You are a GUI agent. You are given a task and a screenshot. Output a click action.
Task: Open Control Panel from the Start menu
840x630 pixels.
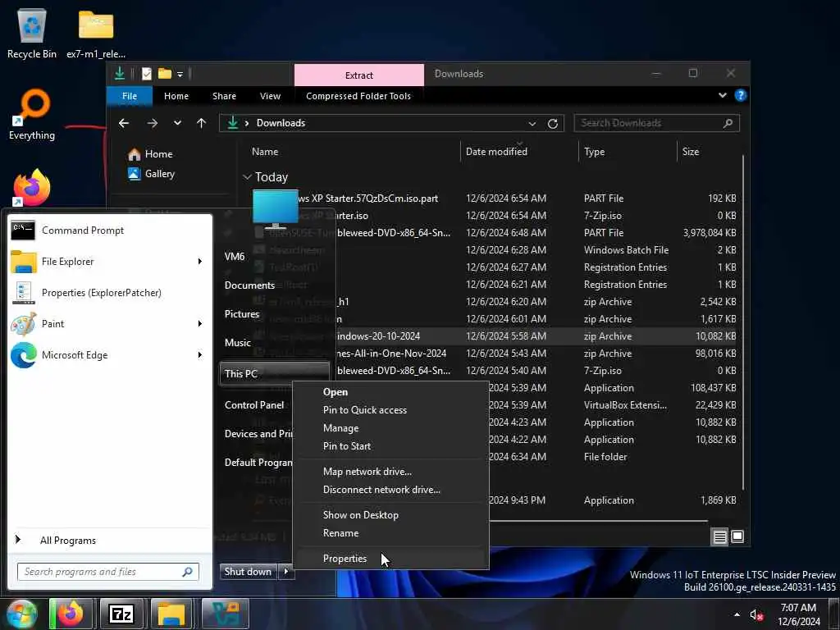254,405
